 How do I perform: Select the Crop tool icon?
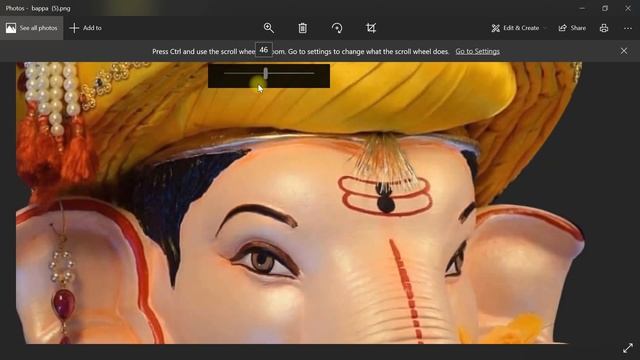[x=371, y=28]
